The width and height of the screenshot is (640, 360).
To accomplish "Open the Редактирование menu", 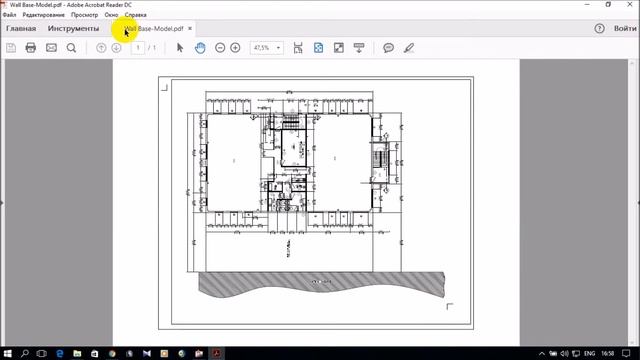I will 43,15.
